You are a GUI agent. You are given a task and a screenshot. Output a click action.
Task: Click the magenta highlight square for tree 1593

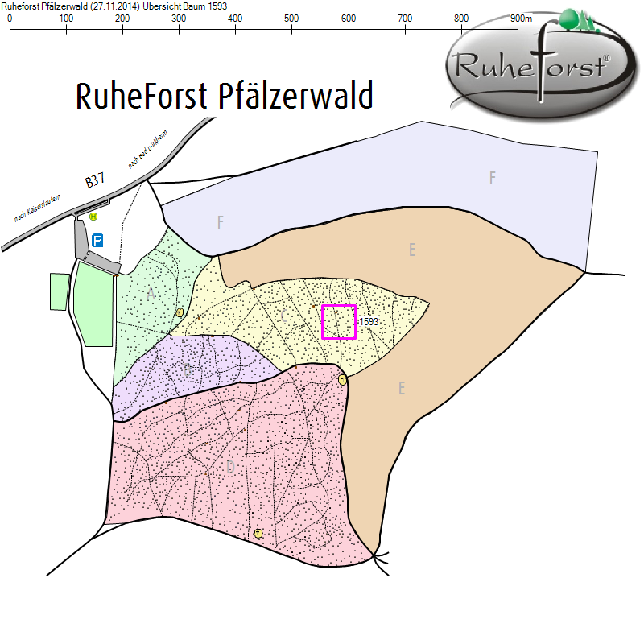pyautogui.click(x=339, y=322)
